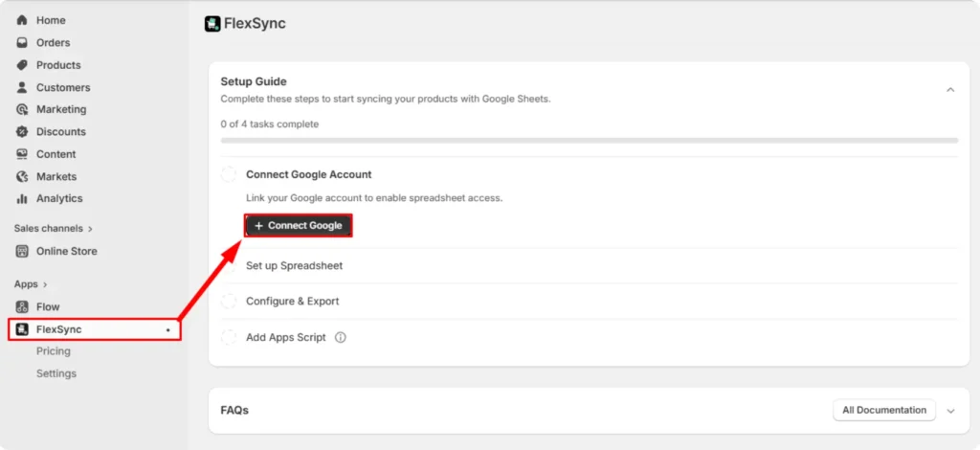980x450 pixels.
Task: Mark Connect Google Account step complete
Action: point(229,174)
